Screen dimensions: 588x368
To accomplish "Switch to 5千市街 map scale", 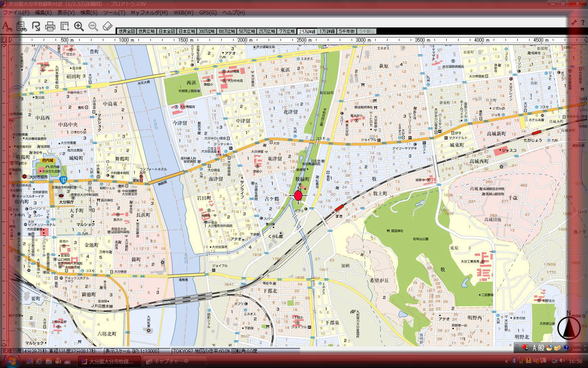I will [347, 31].
